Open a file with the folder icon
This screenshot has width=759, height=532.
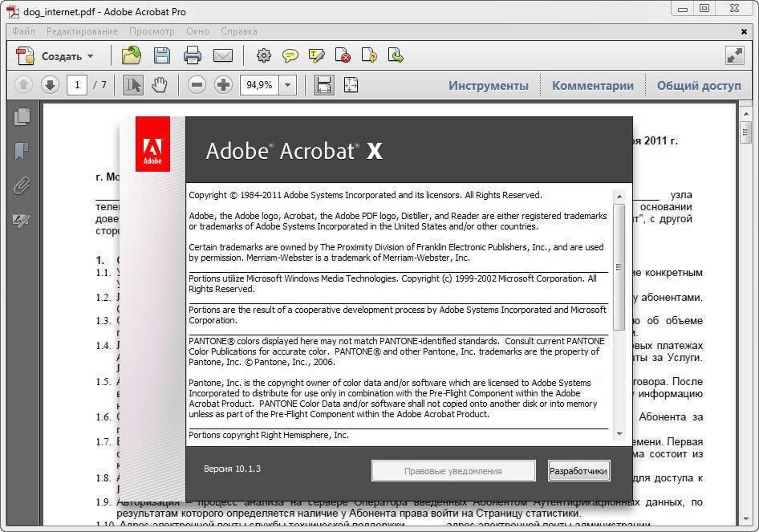point(131,55)
